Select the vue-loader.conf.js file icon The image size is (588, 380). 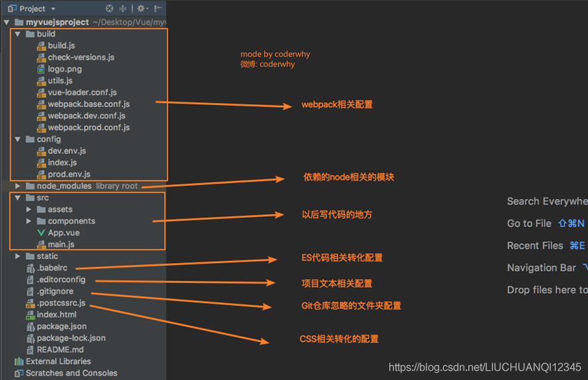coord(41,92)
